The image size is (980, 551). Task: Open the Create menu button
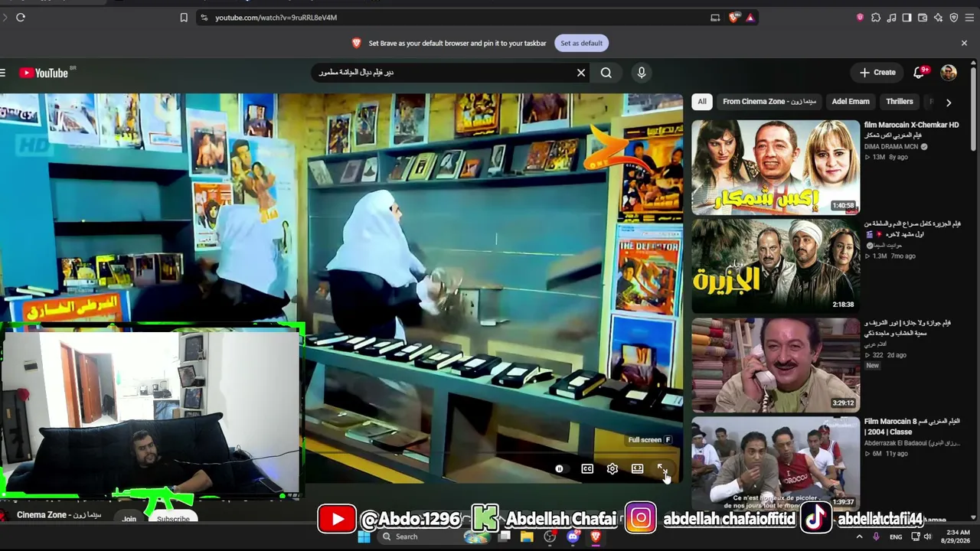tap(877, 73)
